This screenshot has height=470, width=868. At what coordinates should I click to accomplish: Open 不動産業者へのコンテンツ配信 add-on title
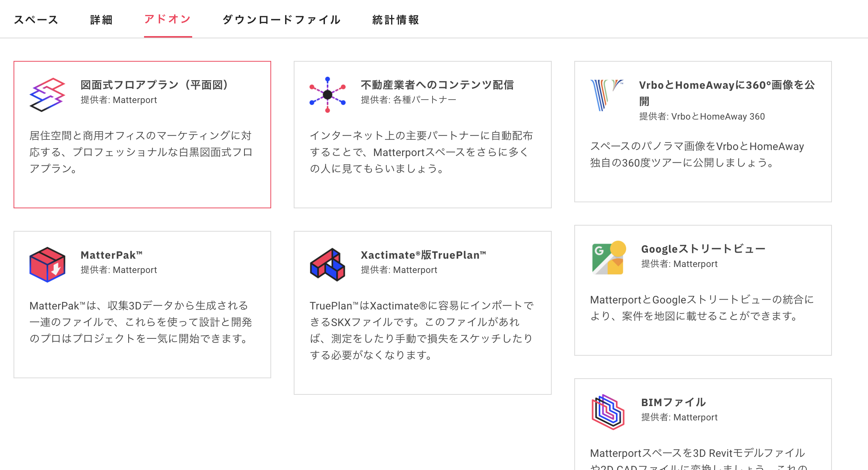click(437, 85)
